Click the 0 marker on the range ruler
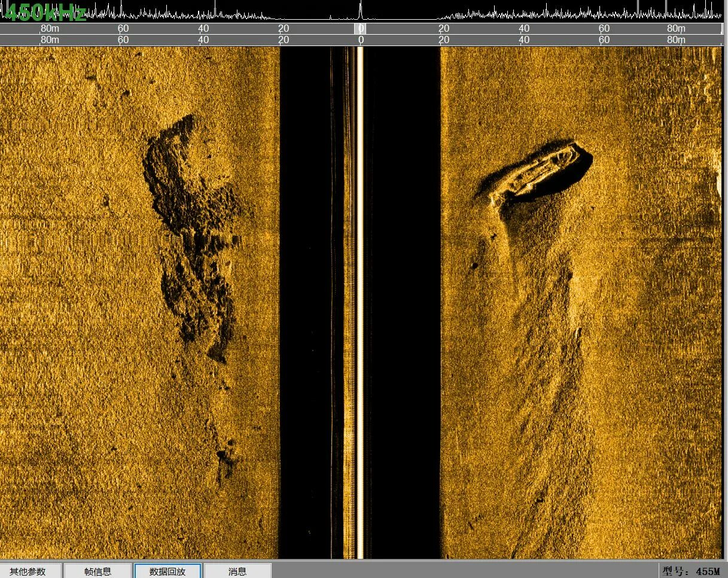 pos(360,28)
